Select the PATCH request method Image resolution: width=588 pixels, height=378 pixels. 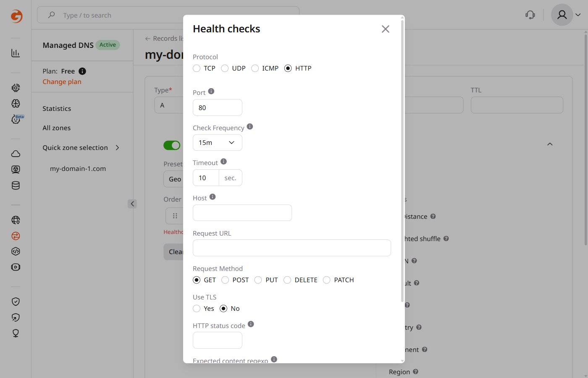(x=327, y=280)
